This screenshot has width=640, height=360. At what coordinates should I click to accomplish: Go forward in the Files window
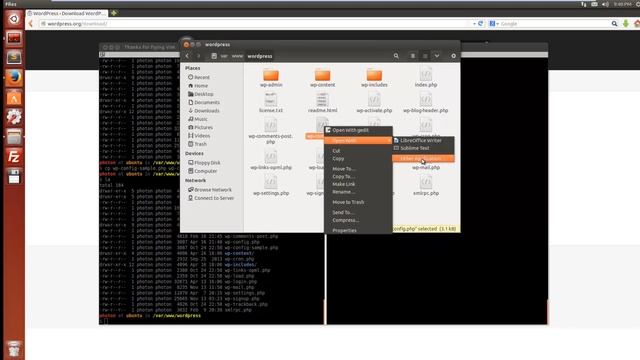click(199, 56)
